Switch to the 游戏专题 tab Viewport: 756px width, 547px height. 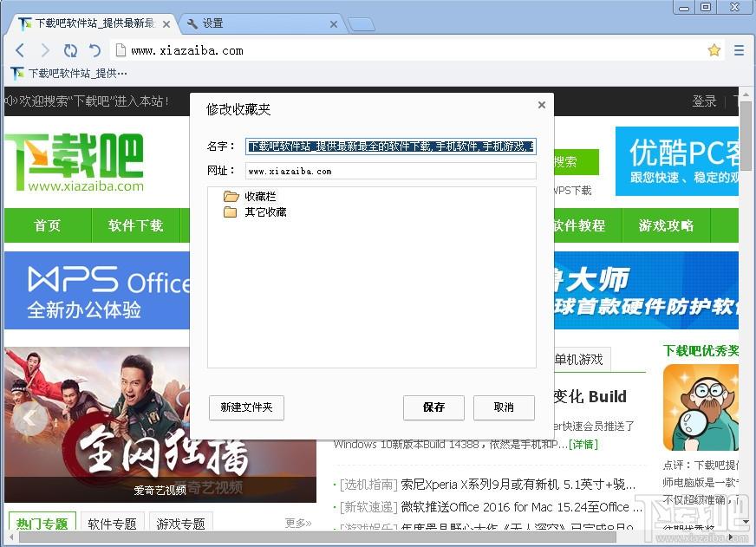pyautogui.click(x=181, y=523)
